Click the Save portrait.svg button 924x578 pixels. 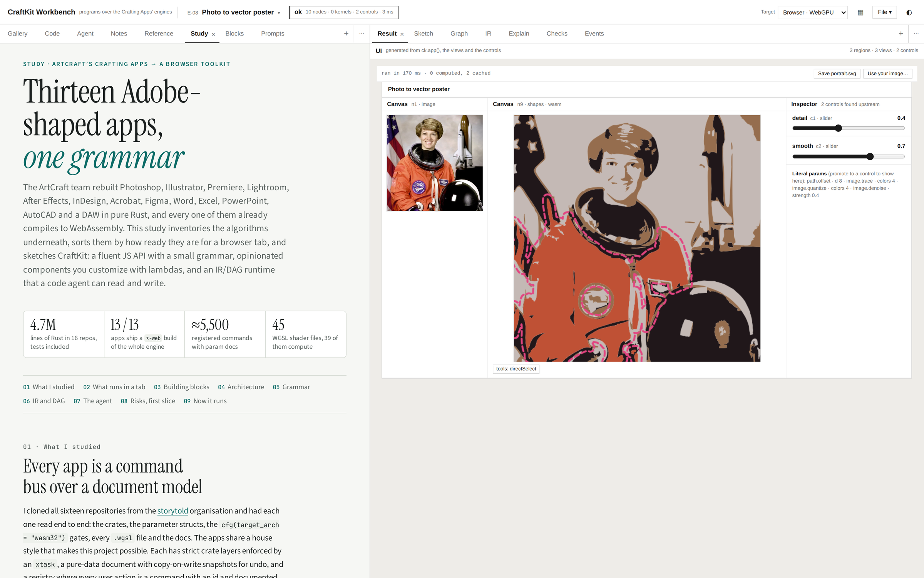pyautogui.click(x=837, y=74)
